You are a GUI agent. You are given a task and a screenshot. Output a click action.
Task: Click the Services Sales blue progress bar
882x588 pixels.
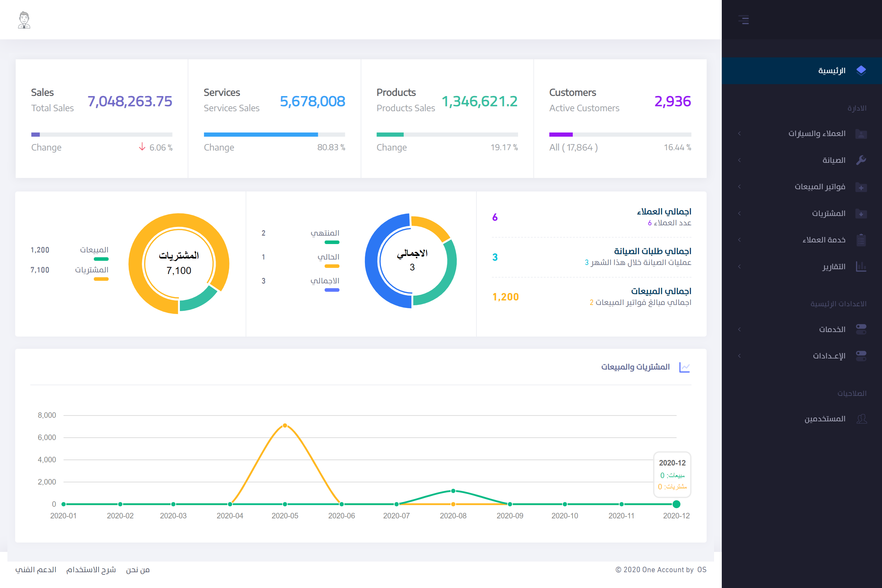[x=260, y=134]
